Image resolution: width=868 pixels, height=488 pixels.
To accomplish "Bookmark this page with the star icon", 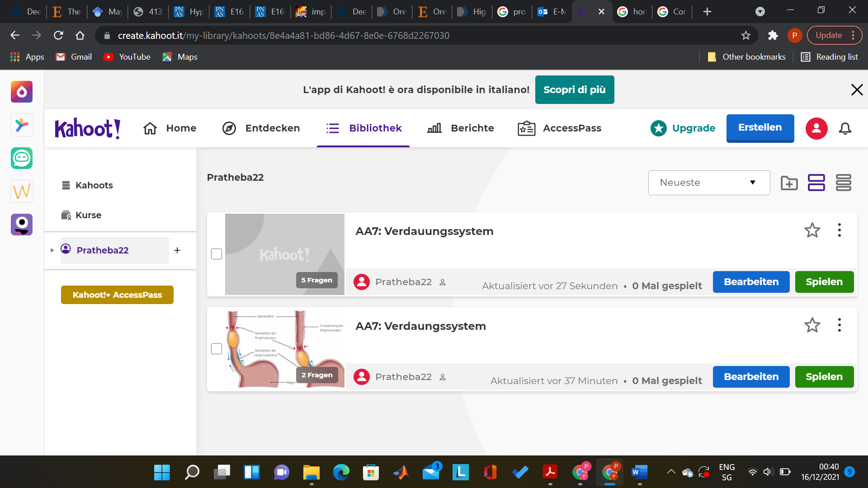I will pos(746,35).
